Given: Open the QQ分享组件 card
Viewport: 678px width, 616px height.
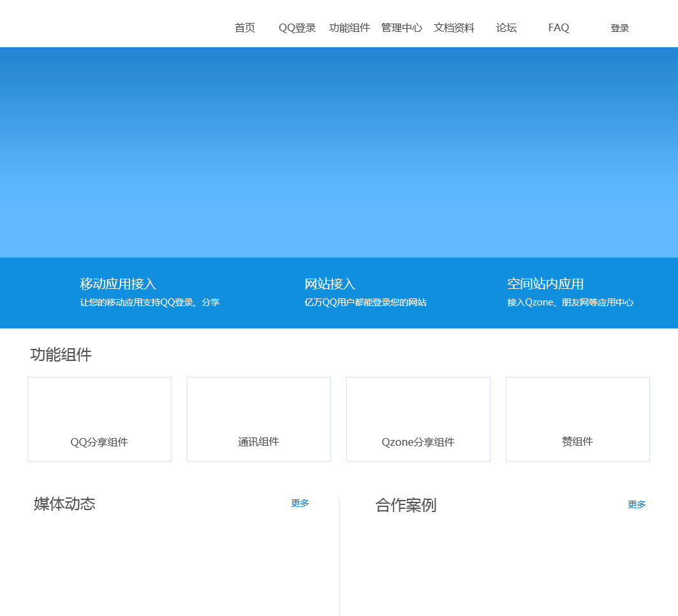Looking at the screenshot, I should [x=99, y=420].
